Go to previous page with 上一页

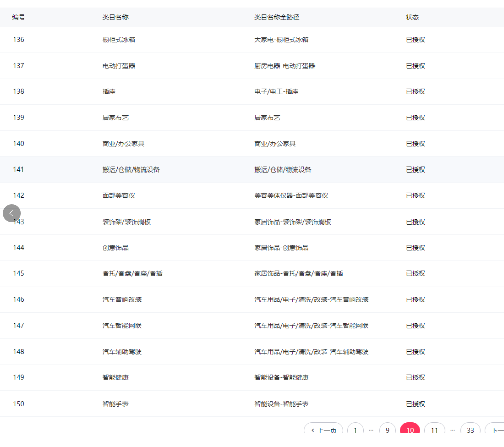tap(324, 430)
